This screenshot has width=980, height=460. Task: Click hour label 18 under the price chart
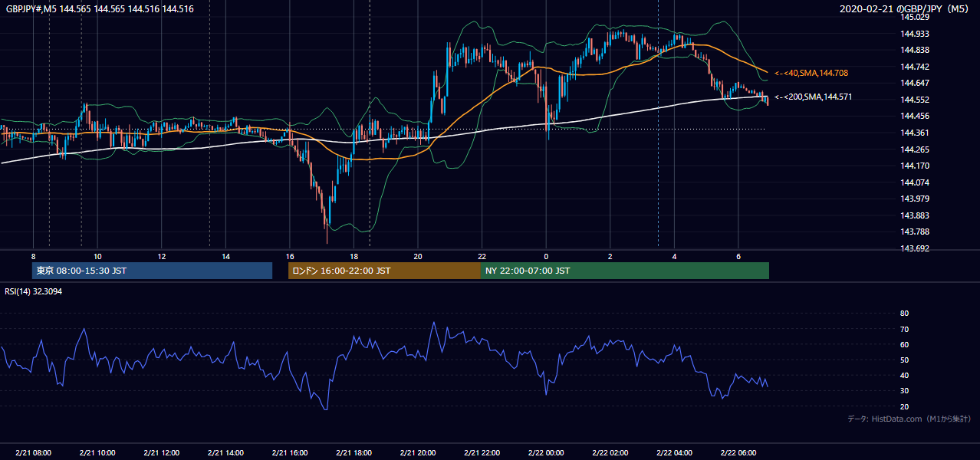[354, 256]
